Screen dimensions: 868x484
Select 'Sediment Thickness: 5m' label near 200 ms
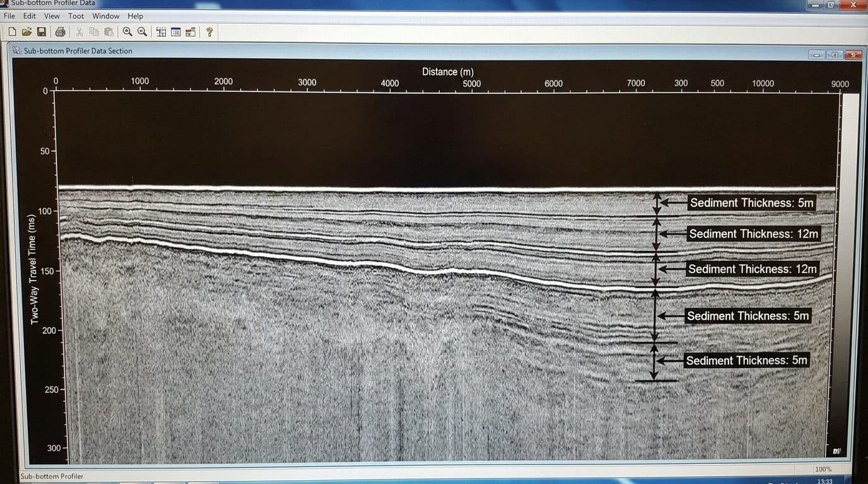click(x=748, y=316)
